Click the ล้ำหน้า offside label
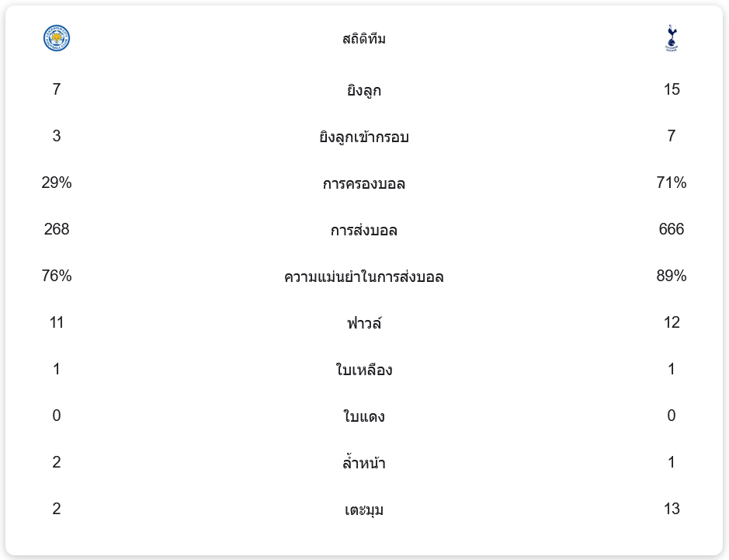The image size is (729, 560). (364, 463)
